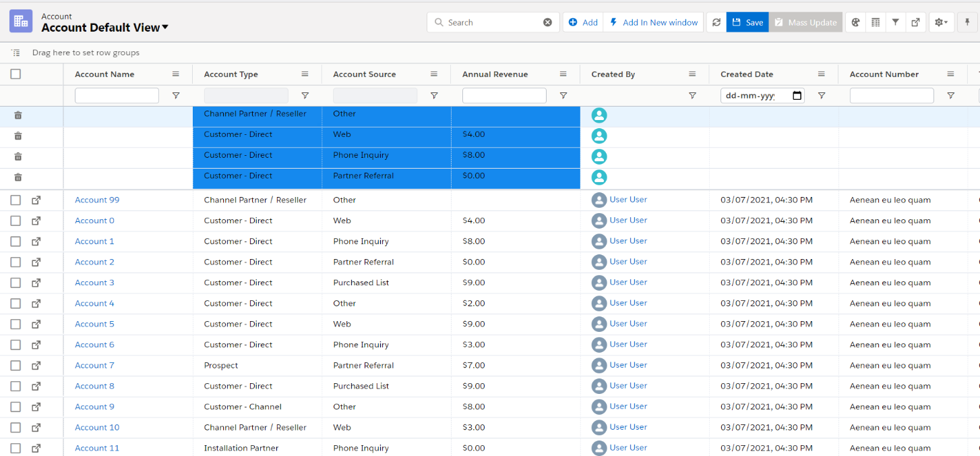
Task: Click the table columns icon in the toolbar
Action: [876, 22]
